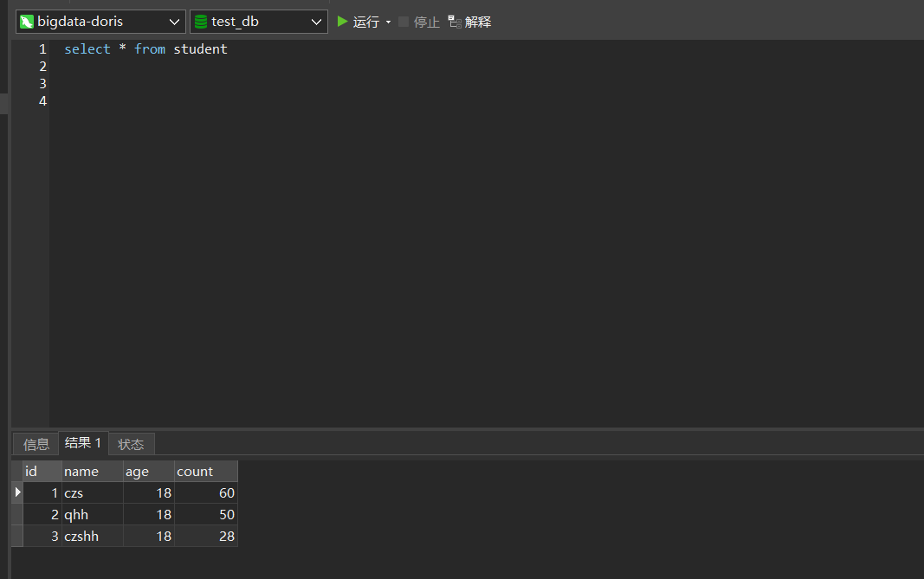Select the czs name cell
The image size is (924, 579).
(x=93, y=493)
